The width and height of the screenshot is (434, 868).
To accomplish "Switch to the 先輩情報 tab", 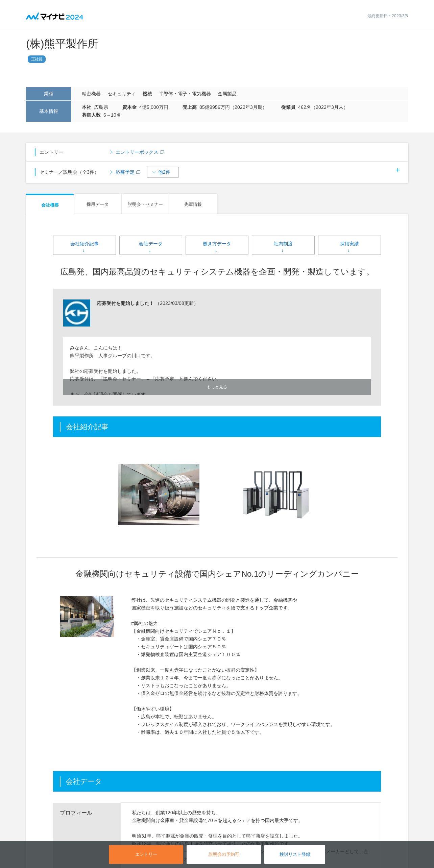I will [x=193, y=204].
